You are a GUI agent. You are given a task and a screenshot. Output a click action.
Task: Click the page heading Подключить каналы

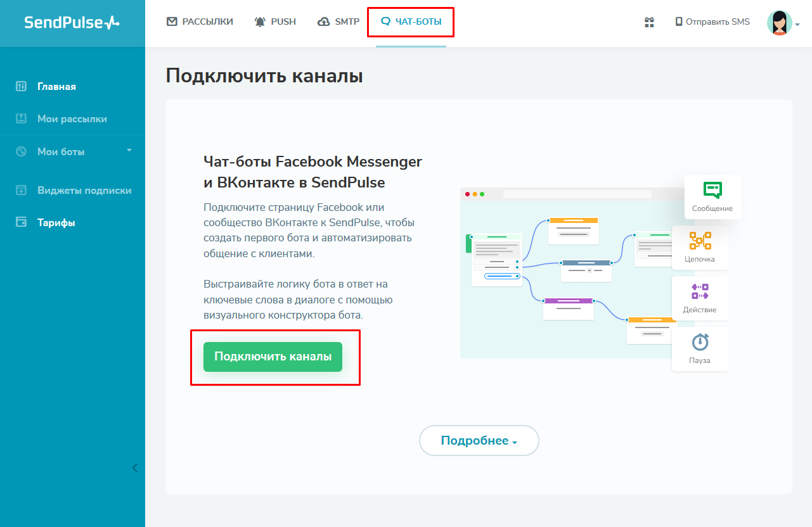coord(264,75)
